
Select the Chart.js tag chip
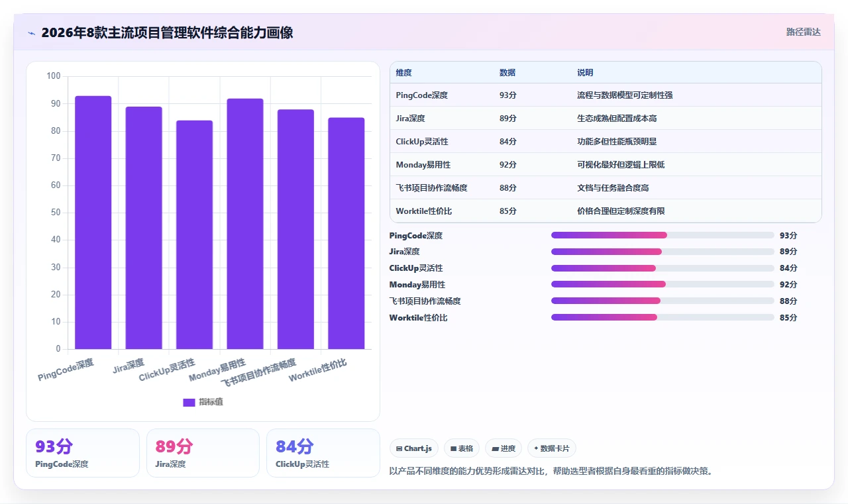413,448
